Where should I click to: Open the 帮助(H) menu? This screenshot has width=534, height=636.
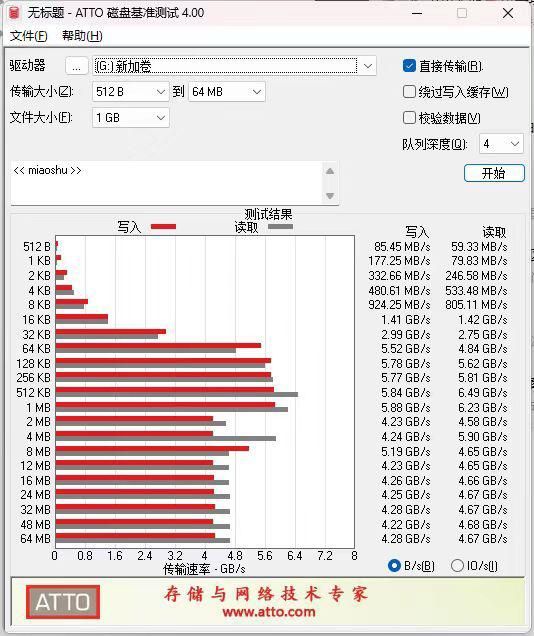(82, 36)
